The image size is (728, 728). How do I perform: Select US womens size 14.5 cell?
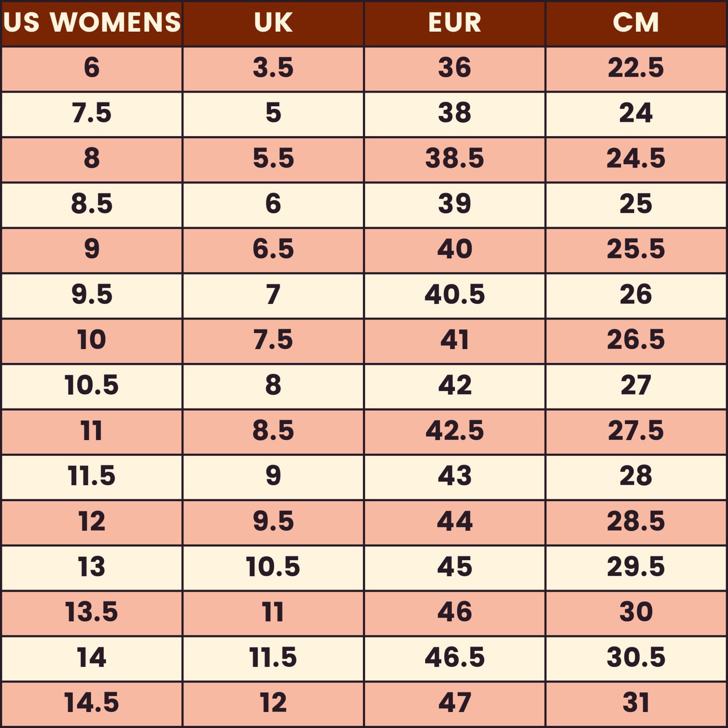click(92, 703)
